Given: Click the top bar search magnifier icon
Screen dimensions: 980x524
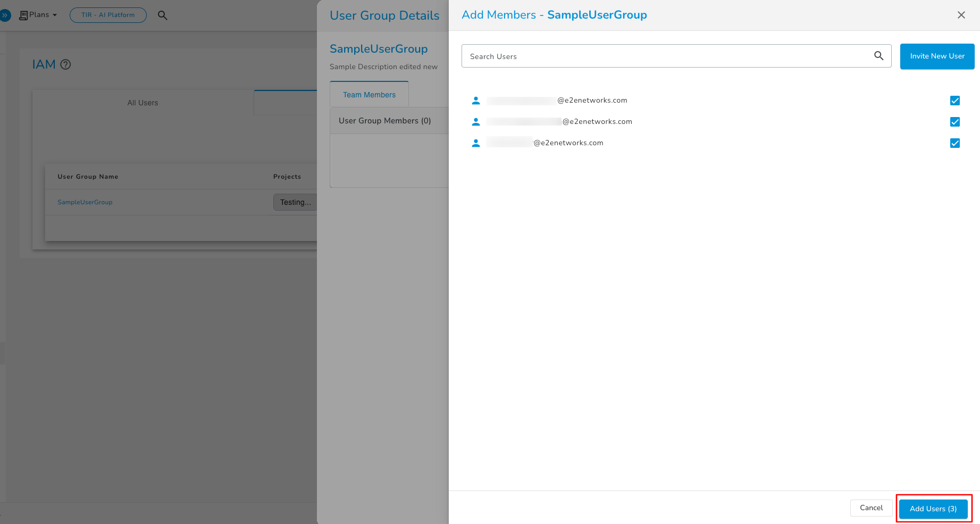Looking at the screenshot, I should pos(163,15).
